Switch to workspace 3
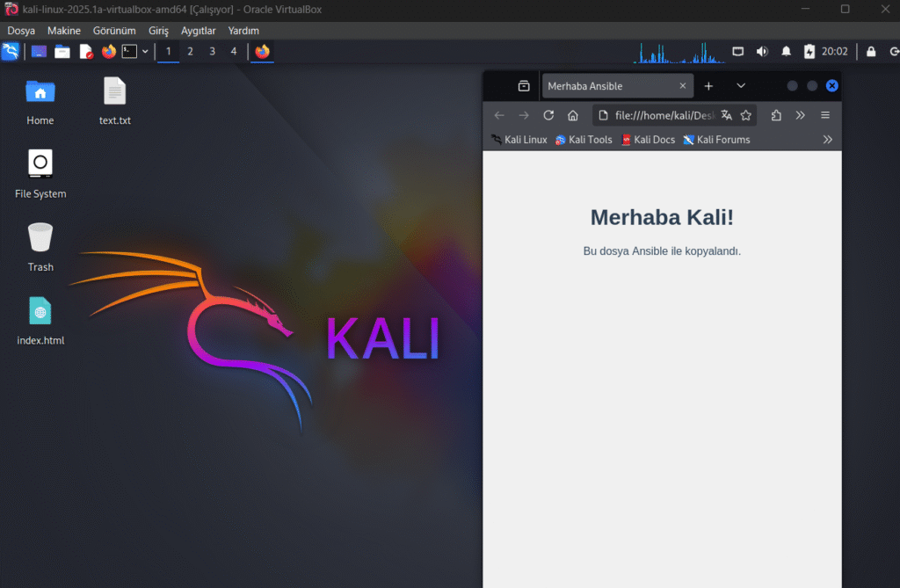 click(212, 52)
